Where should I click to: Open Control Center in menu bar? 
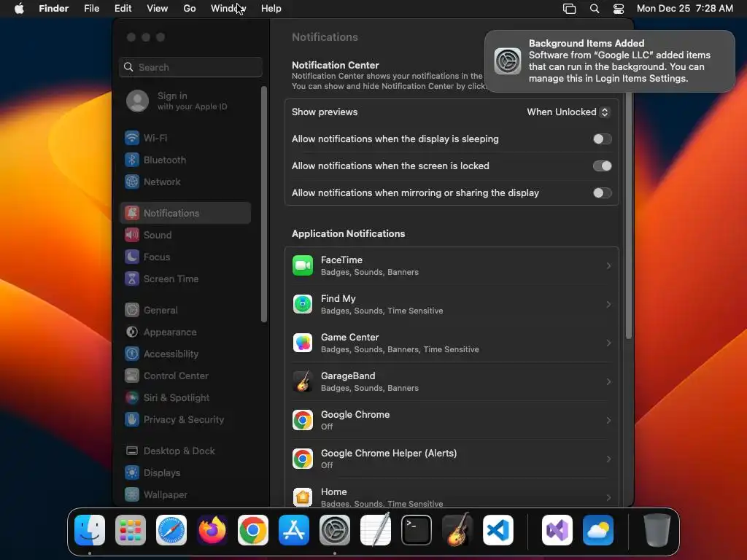[x=619, y=9]
